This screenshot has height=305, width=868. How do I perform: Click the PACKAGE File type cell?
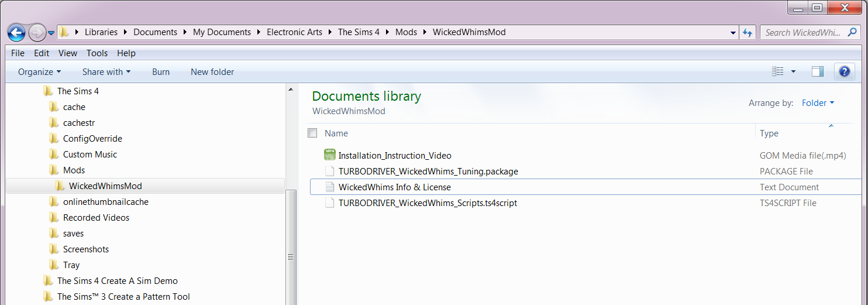786,172
